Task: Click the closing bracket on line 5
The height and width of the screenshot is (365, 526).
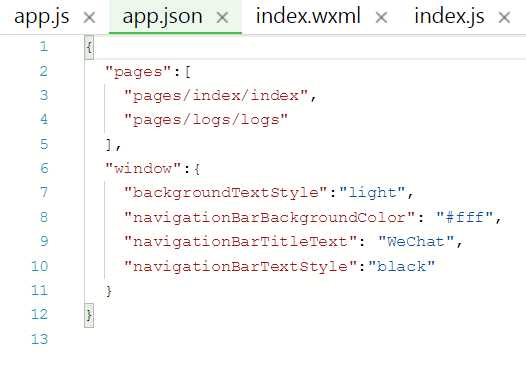Action: tap(108, 145)
